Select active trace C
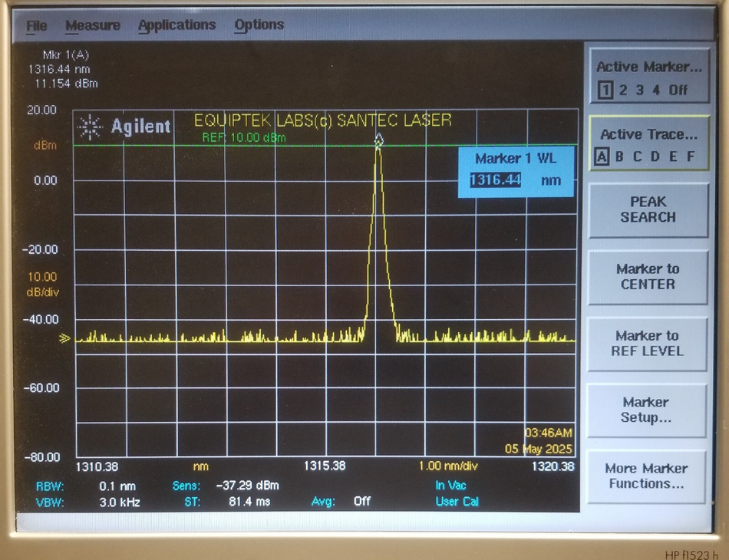Viewport: 729px width, 560px height. tap(637, 156)
